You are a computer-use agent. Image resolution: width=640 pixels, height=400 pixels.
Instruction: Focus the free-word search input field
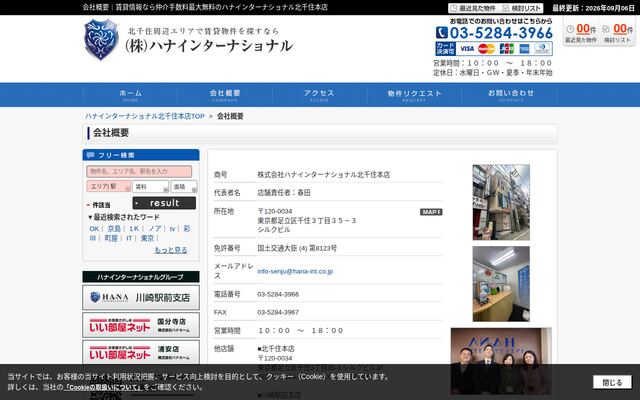click(139, 171)
